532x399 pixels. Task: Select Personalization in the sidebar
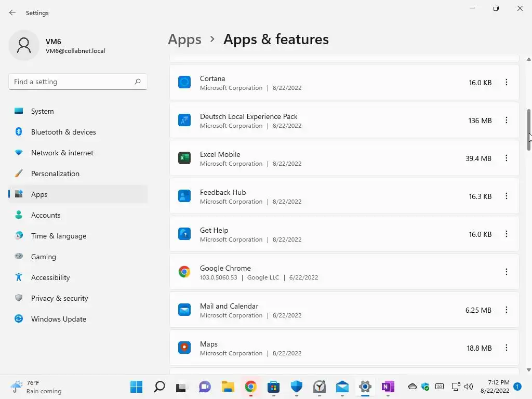[78, 174]
